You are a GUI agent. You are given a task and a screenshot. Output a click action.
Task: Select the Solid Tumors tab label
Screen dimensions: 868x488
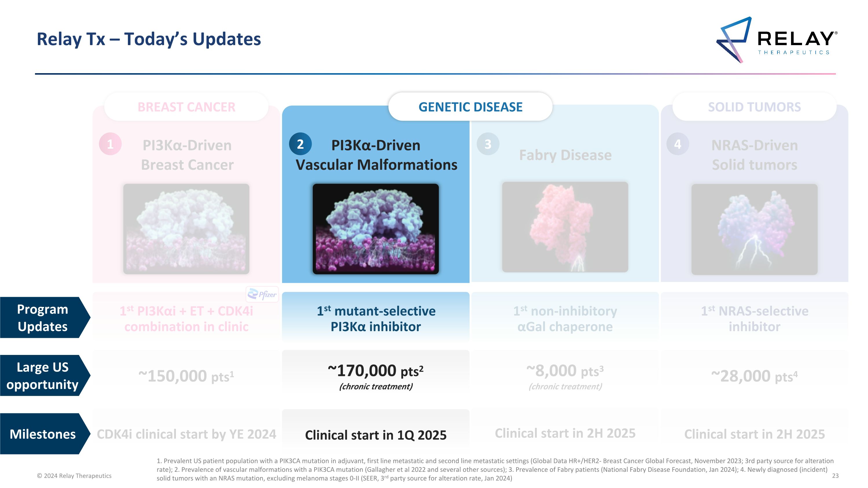[754, 107]
